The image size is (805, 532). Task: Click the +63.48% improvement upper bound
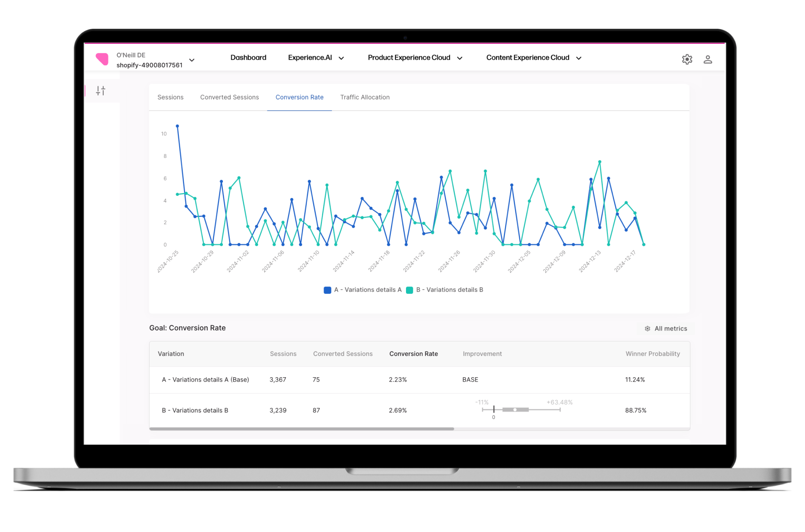tap(559, 402)
